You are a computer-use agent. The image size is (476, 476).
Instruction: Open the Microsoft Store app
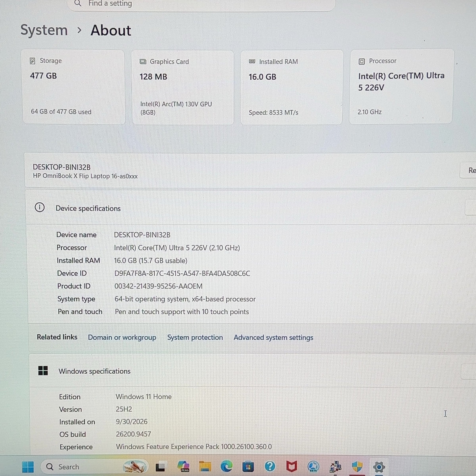coord(248,466)
